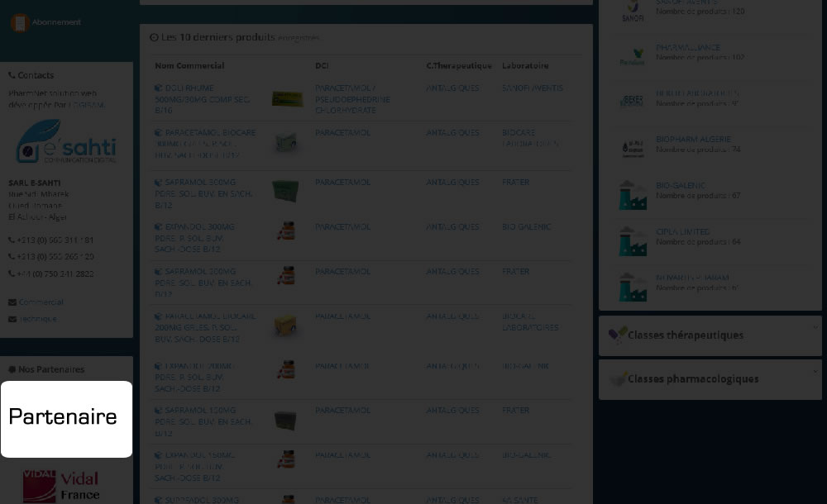Viewport: 827px width, 504px height.
Task: Click the Beker laboratory logo
Action: [x=633, y=101]
